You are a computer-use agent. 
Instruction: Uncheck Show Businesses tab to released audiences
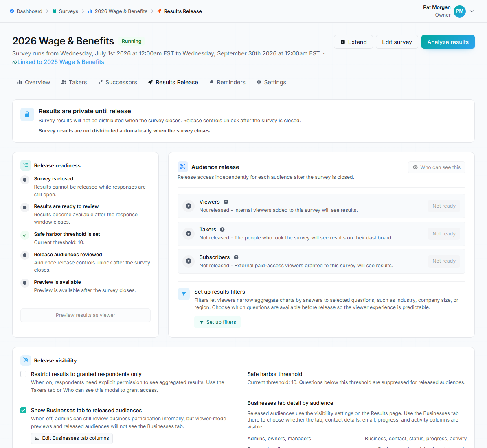click(23, 411)
